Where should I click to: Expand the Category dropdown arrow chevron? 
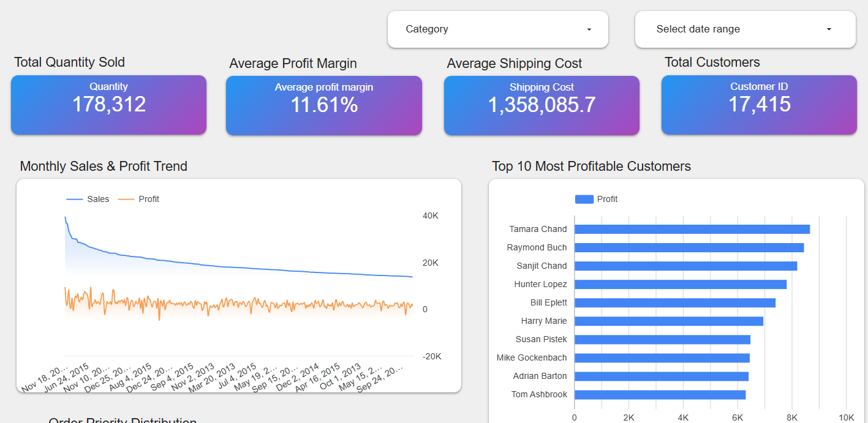tap(589, 29)
